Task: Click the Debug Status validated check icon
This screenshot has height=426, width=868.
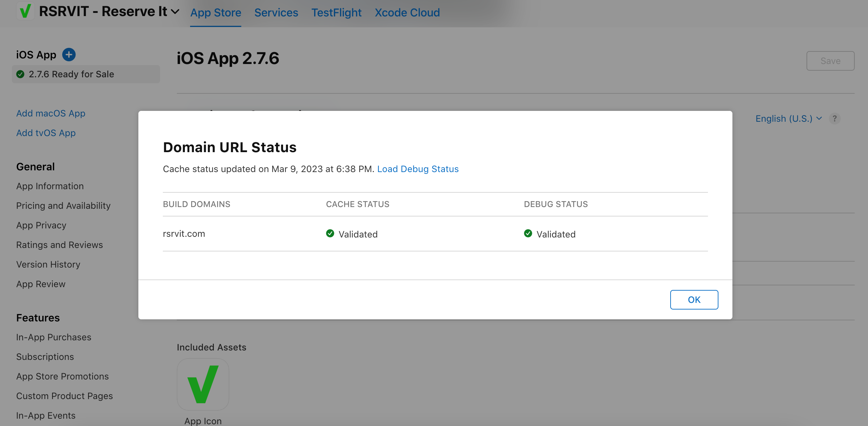Action: coord(528,233)
